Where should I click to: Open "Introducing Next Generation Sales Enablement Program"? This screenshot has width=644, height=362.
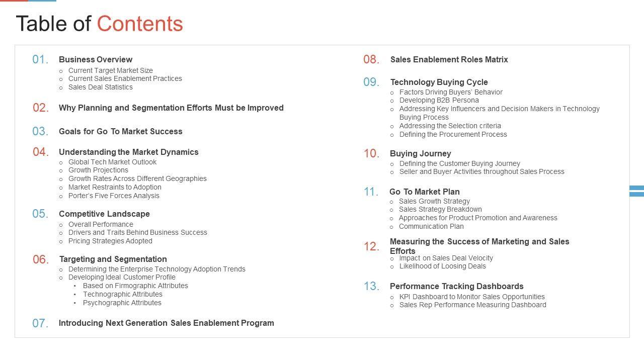166,323
